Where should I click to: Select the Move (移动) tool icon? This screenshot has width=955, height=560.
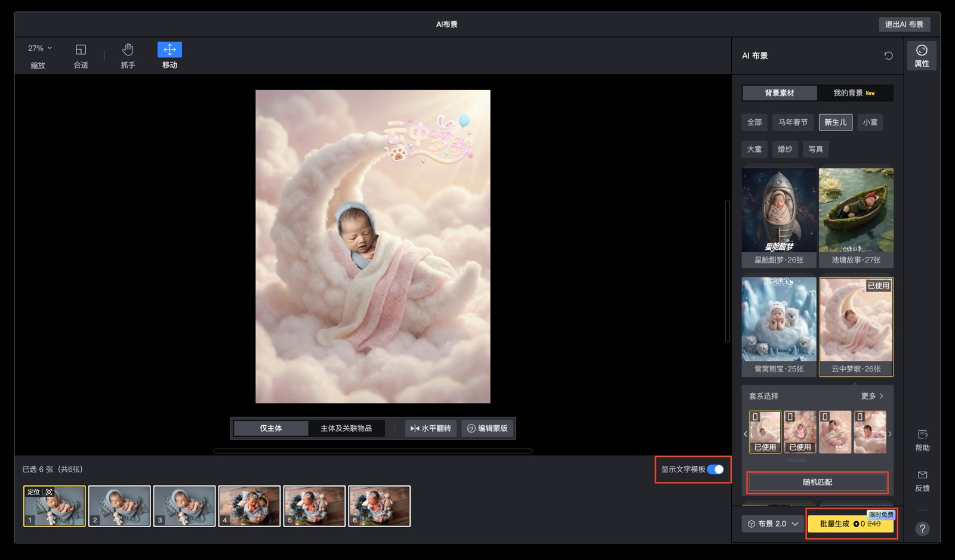point(170,49)
